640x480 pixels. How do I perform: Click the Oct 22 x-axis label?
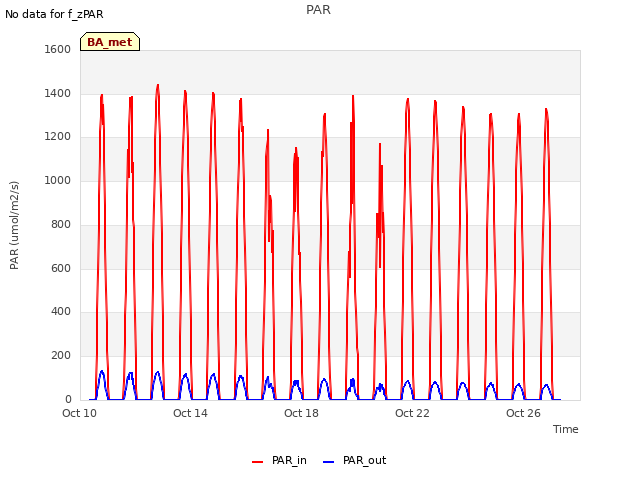tap(412, 413)
